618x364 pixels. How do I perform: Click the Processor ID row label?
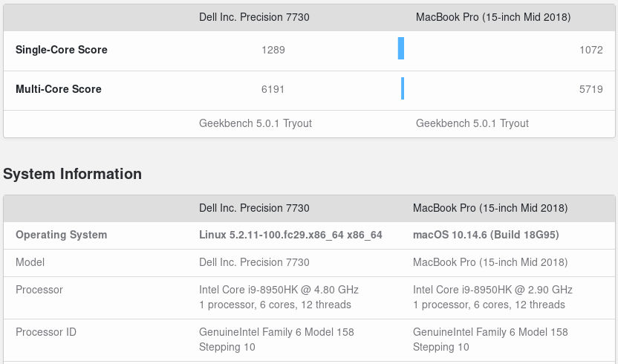(46, 332)
